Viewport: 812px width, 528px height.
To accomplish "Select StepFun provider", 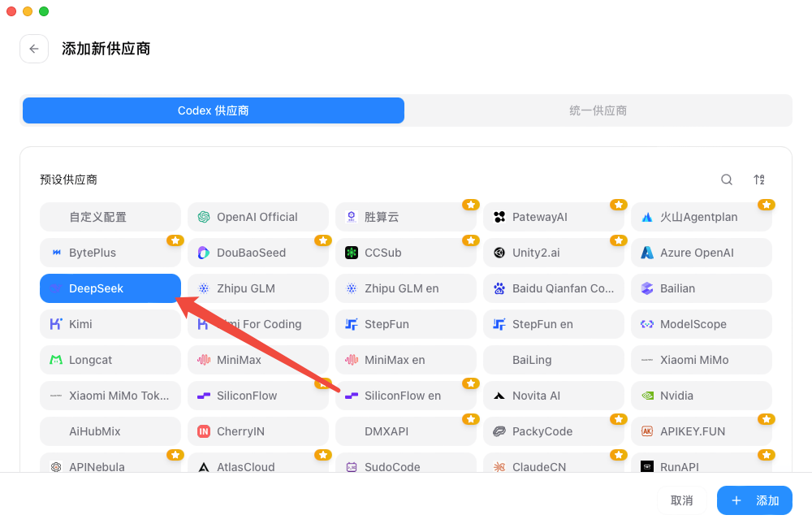I will [406, 324].
